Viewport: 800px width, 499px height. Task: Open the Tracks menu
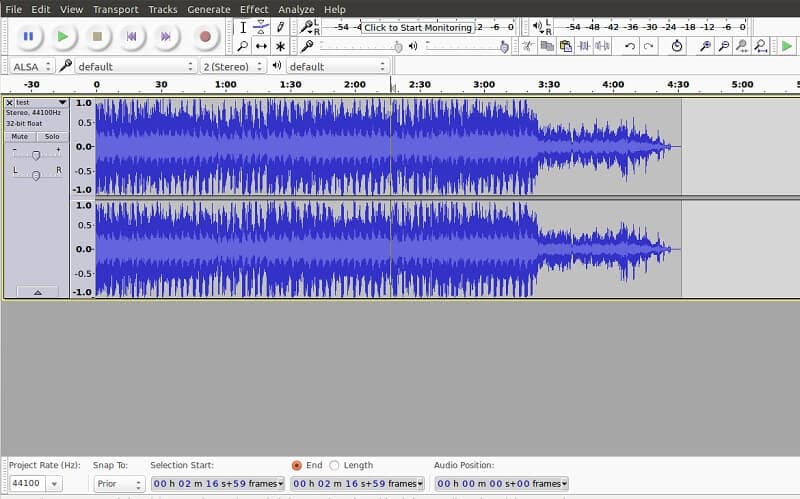pos(163,9)
